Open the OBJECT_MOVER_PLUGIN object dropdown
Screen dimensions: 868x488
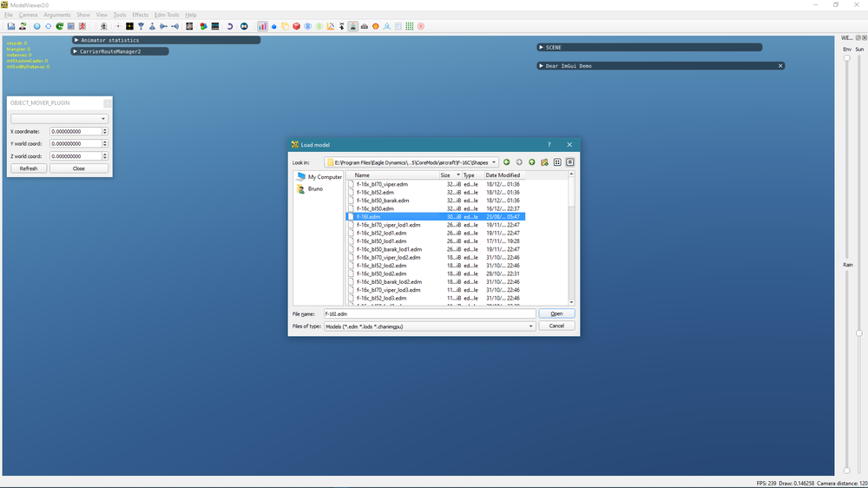pos(59,119)
